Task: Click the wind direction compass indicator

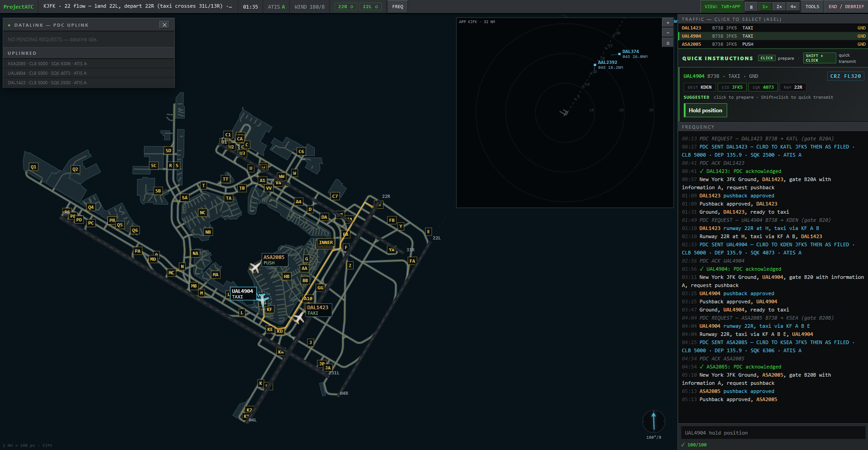Action: [x=654, y=421]
